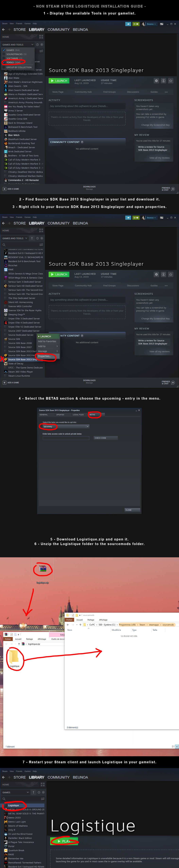Click the green PLAY button for Logistique
This screenshot has width=179, height=868.
tap(64, 841)
